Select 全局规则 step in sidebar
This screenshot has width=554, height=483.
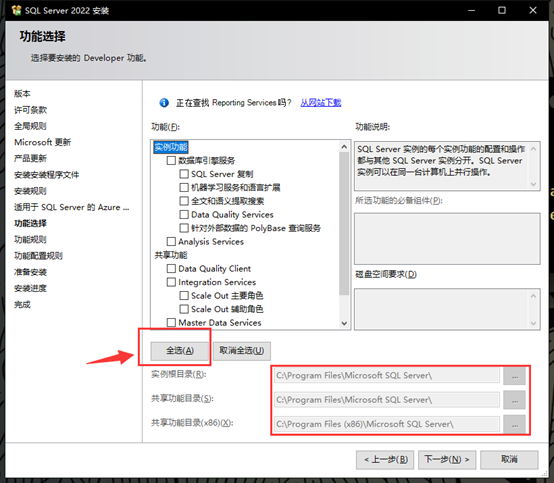click(x=30, y=126)
